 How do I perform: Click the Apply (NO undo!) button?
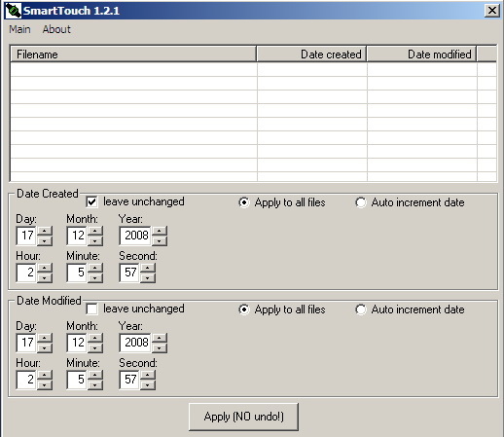(243, 417)
